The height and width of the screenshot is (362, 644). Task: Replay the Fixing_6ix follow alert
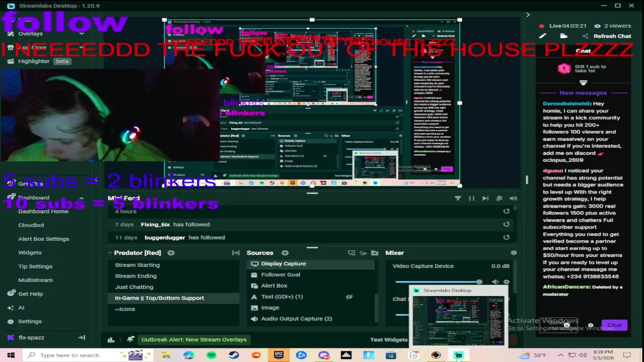pyautogui.click(x=506, y=224)
